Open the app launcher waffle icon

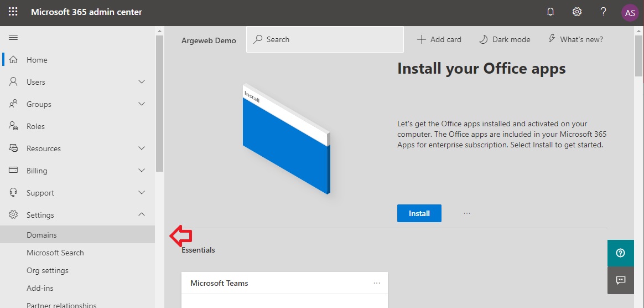coord(13,12)
